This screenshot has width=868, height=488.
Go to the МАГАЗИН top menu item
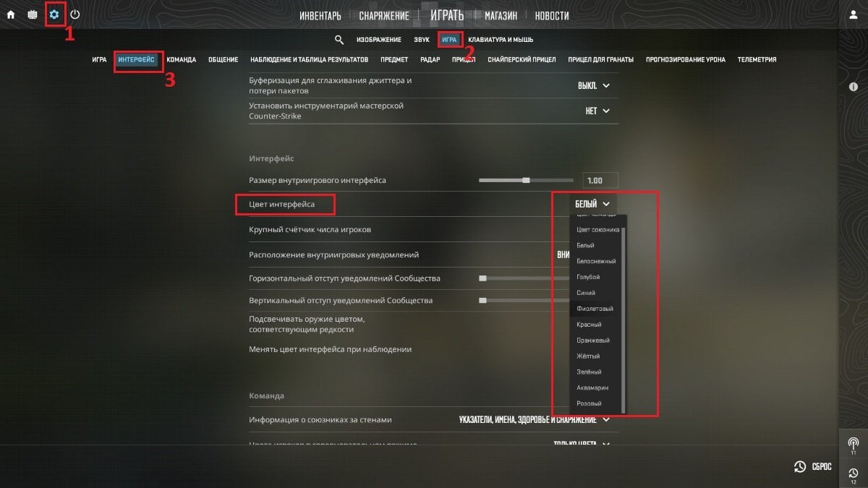(x=501, y=15)
